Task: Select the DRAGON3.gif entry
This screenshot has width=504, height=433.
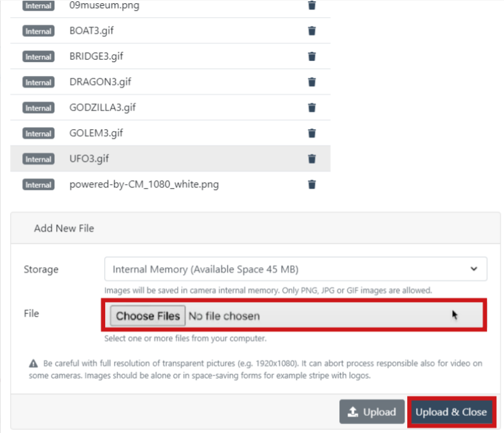Action: [100, 82]
